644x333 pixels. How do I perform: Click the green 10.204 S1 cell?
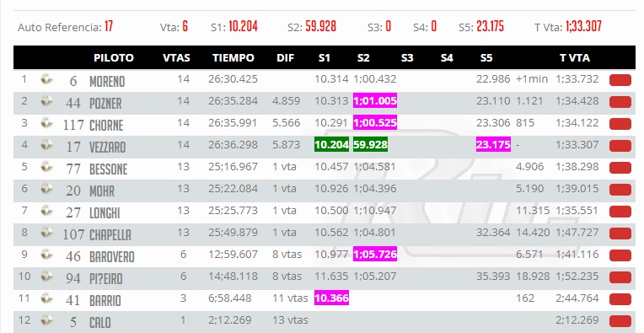coord(331,144)
